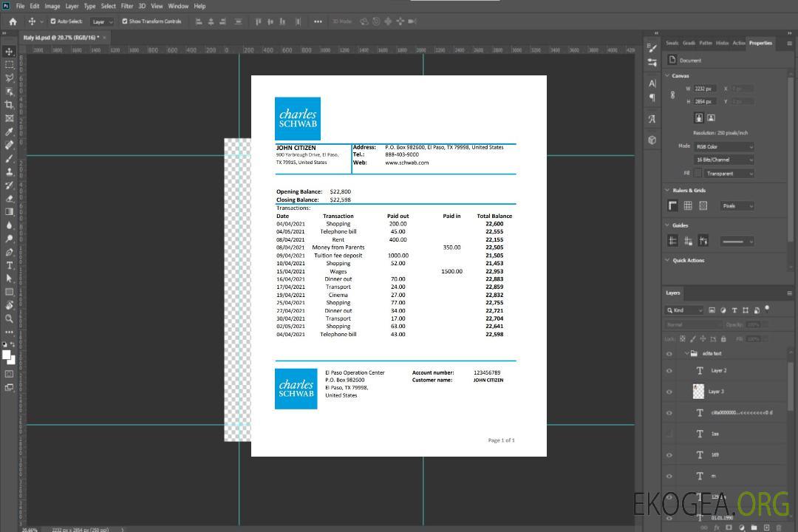Switch to the Properties tab
Viewport: 798px width, 532px height.
point(760,44)
